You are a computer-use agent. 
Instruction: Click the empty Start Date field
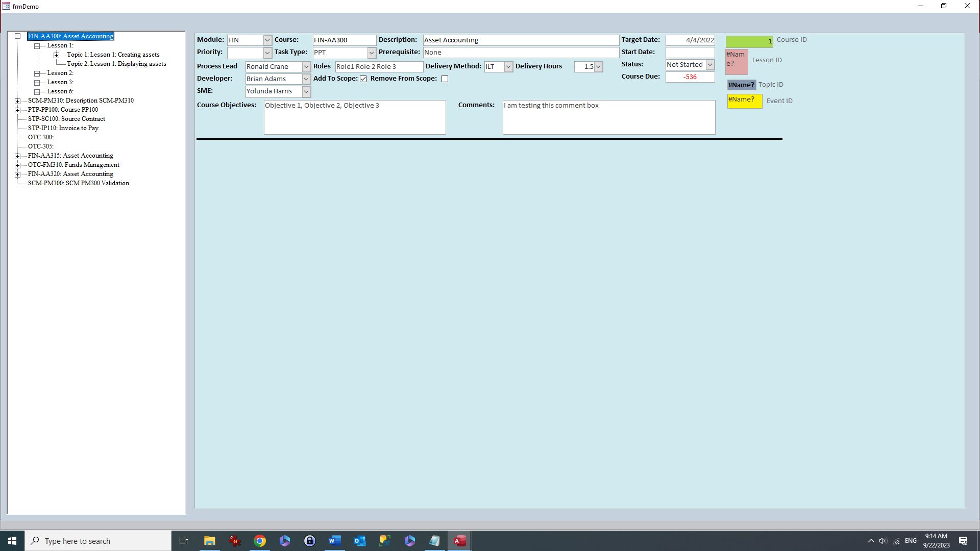tap(690, 53)
